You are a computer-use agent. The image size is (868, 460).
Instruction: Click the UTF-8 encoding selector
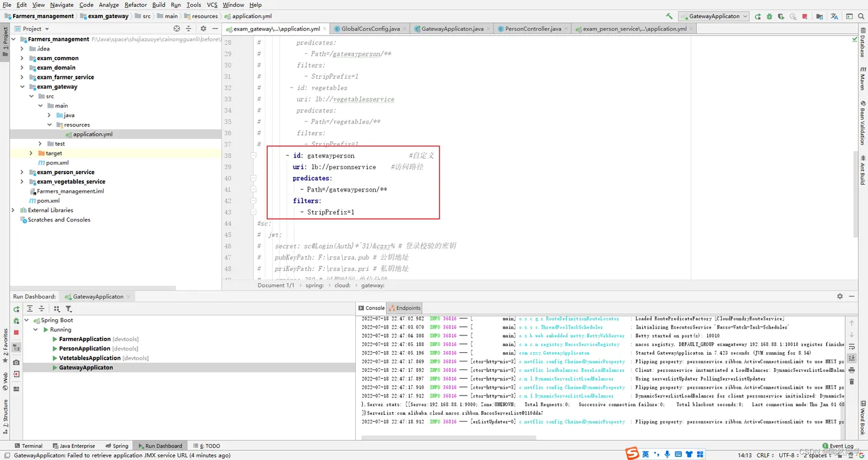789,455
